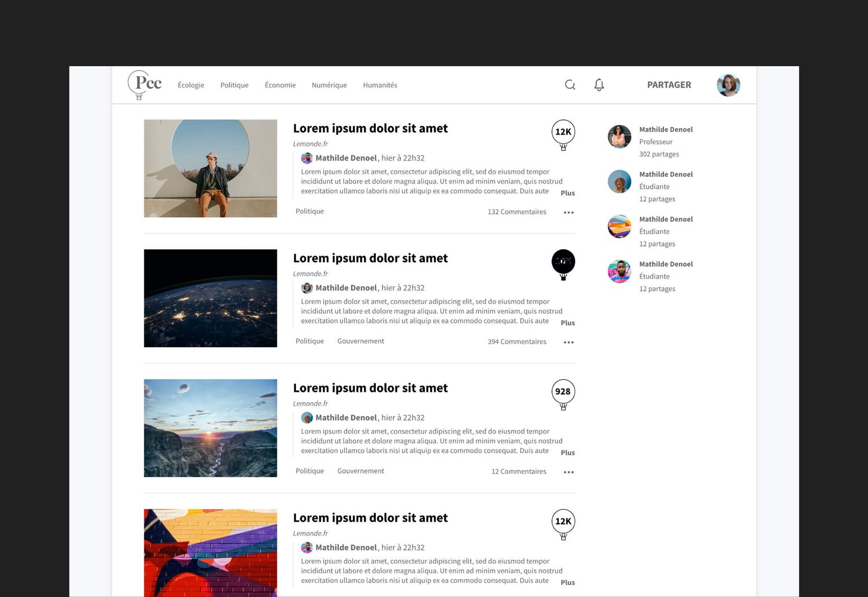Open the fourth sidebar avatar with pink background
Screen dimensions: 868x597
tap(619, 271)
